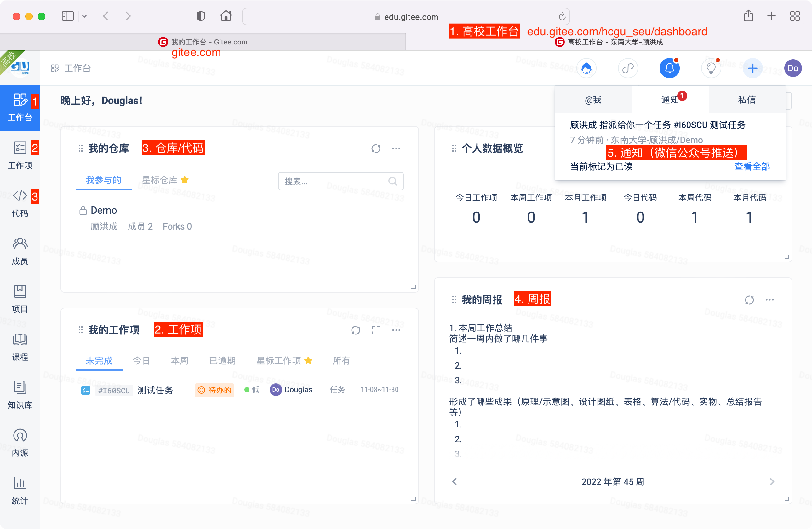Refresh the 我的仓库 panel
Viewport: 812px width, 529px height.
pos(376,148)
